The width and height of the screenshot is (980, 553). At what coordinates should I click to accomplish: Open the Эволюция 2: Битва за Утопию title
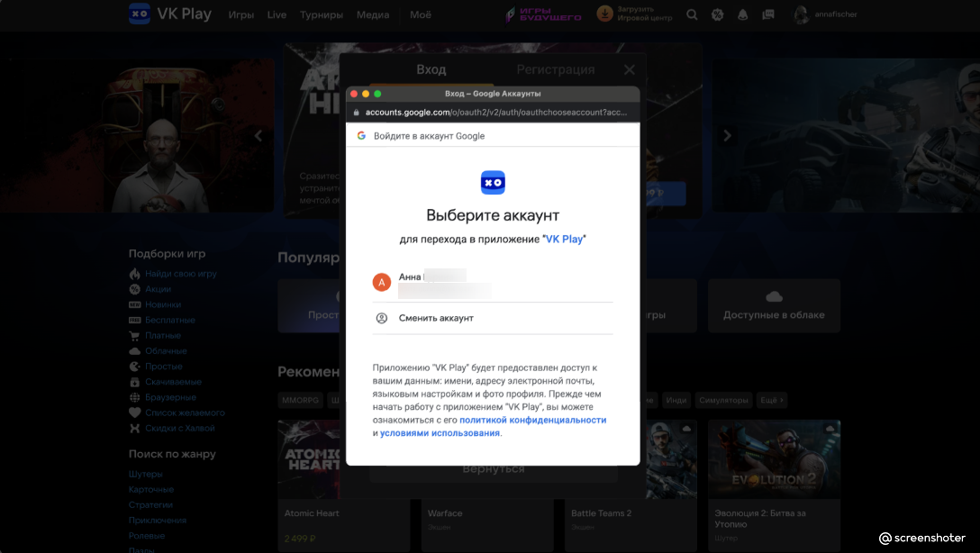coord(760,519)
